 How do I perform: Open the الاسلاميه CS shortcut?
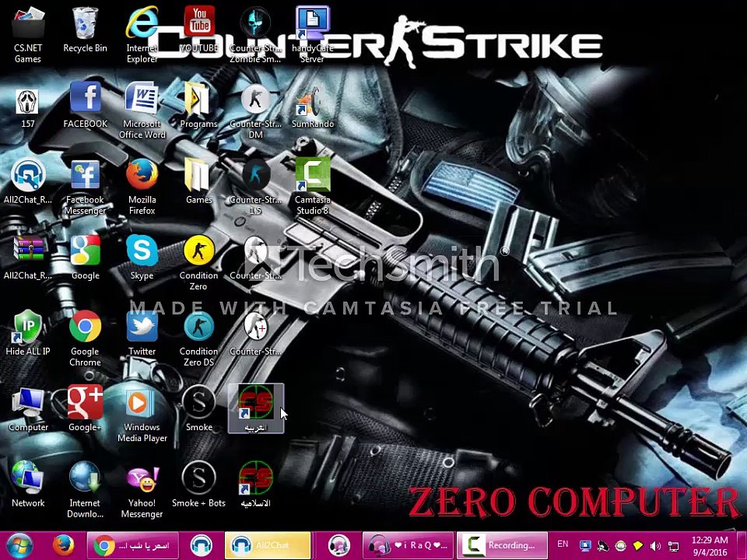[x=256, y=484]
